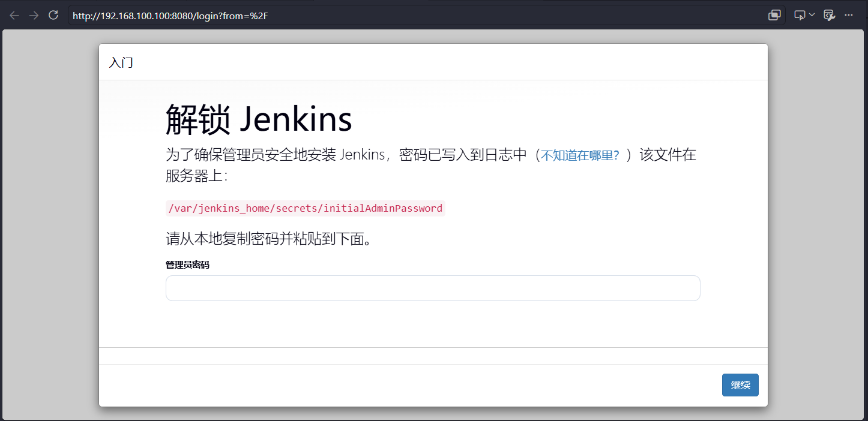Open the 不知道在哪里? help link
Viewport: 868px width, 421px height.
pyautogui.click(x=580, y=156)
